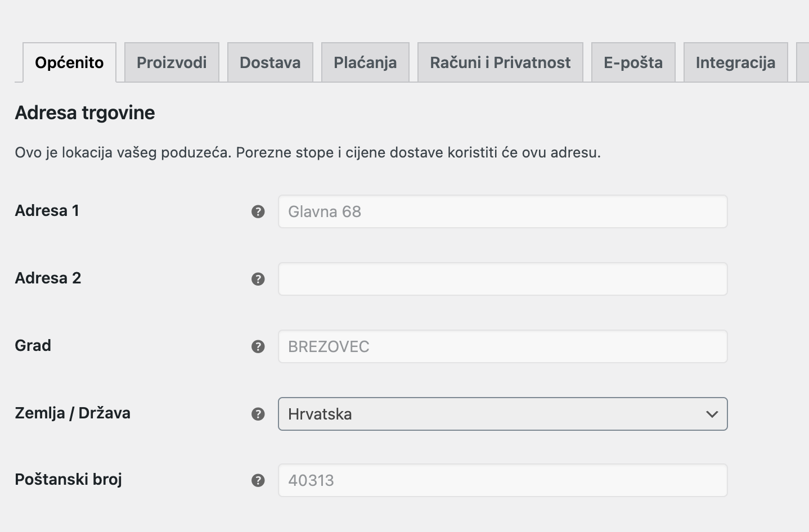The width and height of the screenshot is (809, 532).
Task: Click the empty Adresa 2 input field
Action: [502, 278]
